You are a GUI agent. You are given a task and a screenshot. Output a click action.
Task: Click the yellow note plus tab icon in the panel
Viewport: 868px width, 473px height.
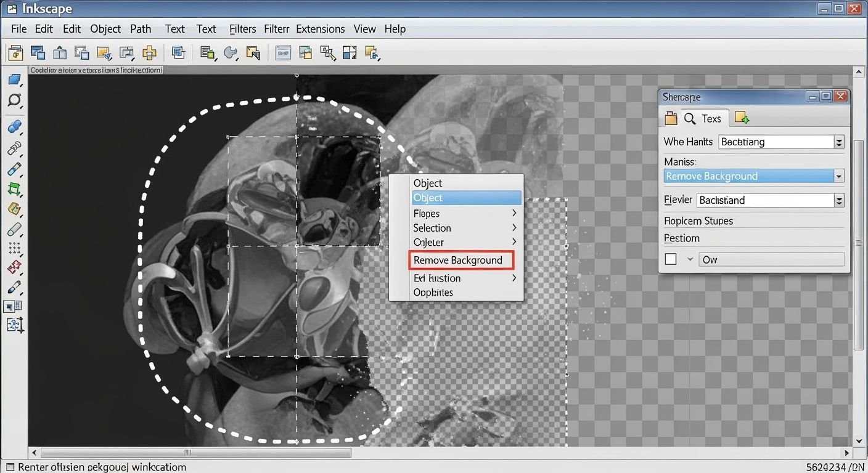pyautogui.click(x=742, y=118)
